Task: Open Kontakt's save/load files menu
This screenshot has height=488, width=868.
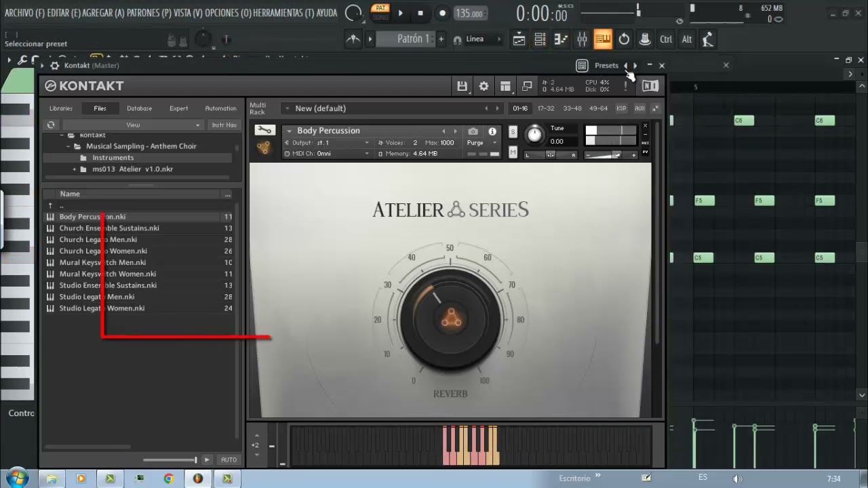Action: click(462, 86)
